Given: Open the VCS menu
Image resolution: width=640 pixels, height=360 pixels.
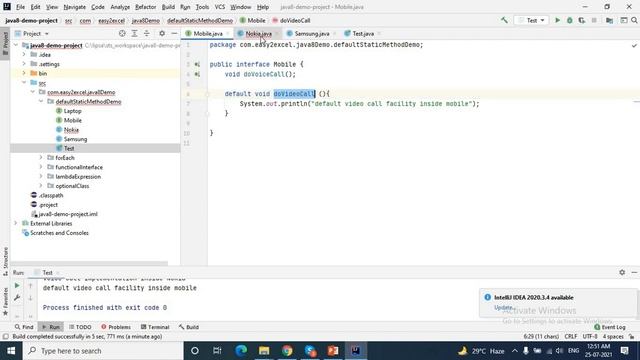Looking at the screenshot, I should pos(220,7).
